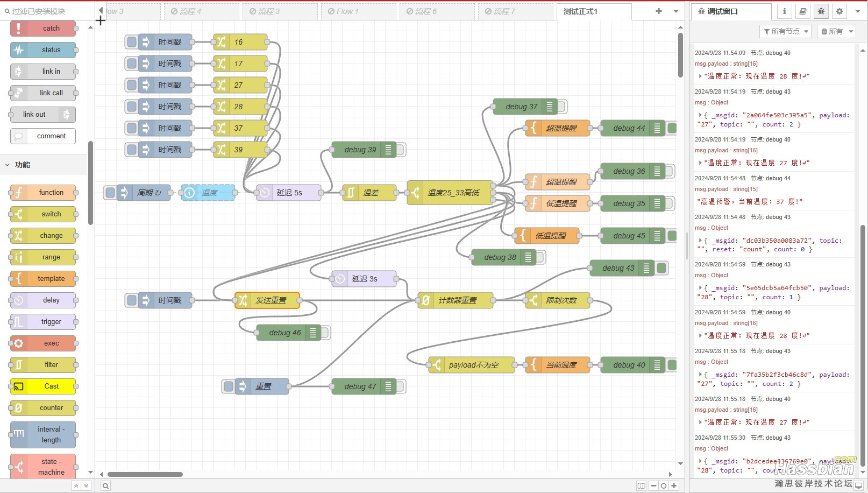Trigger the 周期 inject node button
This screenshot has width=868, height=493.
pyautogui.click(x=110, y=193)
